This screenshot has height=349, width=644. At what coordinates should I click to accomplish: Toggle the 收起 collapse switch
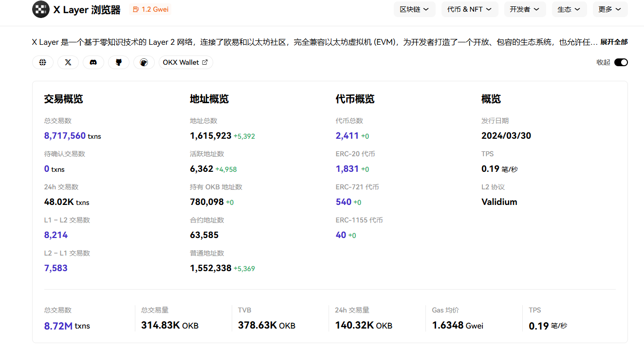click(621, 62)
